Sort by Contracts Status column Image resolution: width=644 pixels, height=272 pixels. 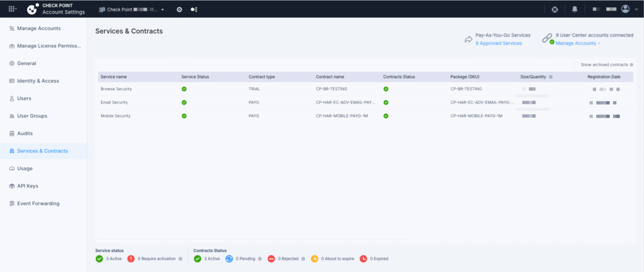(x=399, y=77)
